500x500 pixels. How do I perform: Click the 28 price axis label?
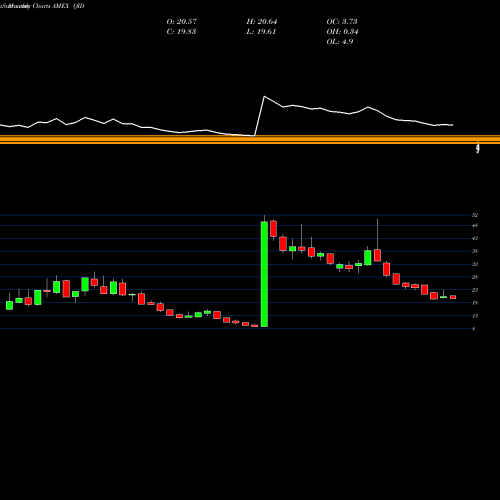(475, 277)
